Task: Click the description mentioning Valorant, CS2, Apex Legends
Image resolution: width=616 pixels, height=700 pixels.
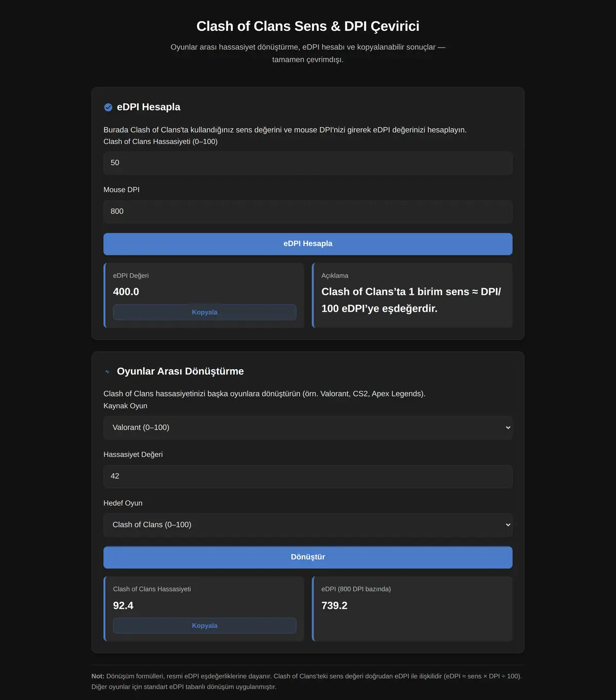Action: pos(264,394)
